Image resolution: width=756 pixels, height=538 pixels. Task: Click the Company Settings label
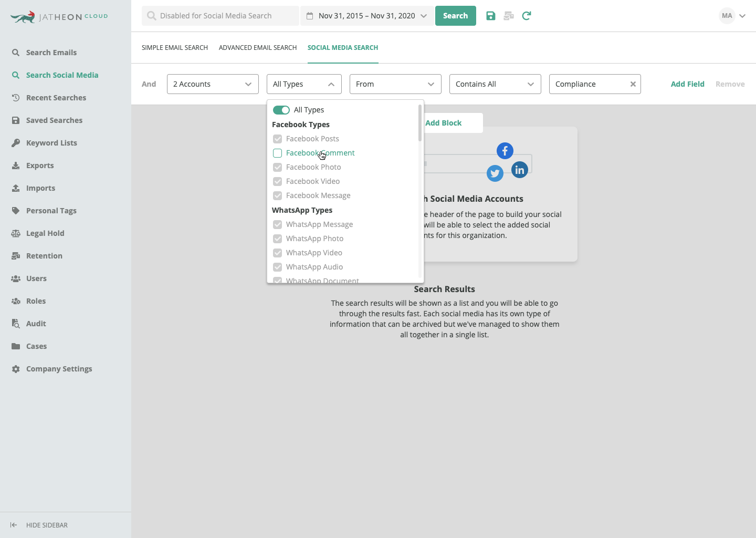pyautogui.click(x=59, y=369)
